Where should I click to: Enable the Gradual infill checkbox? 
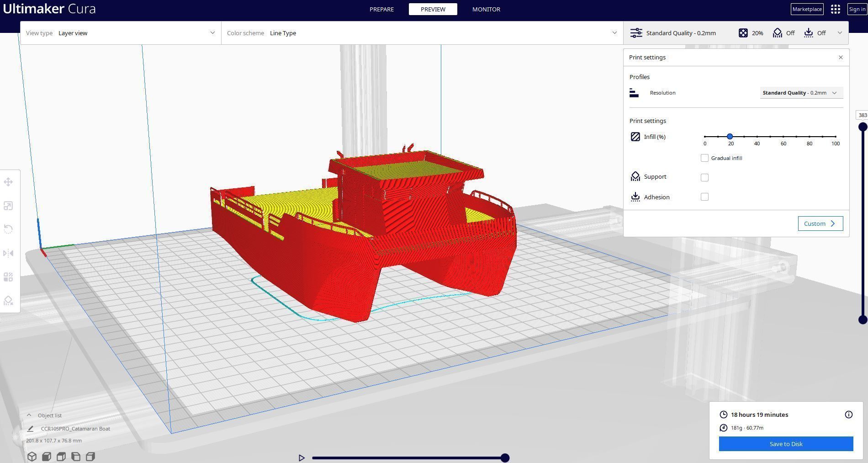704,158
